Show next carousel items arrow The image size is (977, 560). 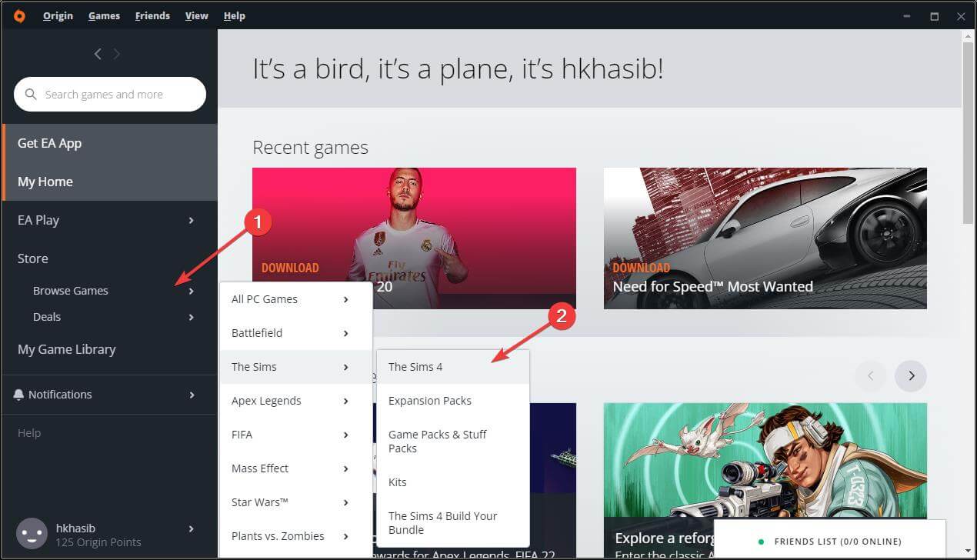click(x=911, y=376)
